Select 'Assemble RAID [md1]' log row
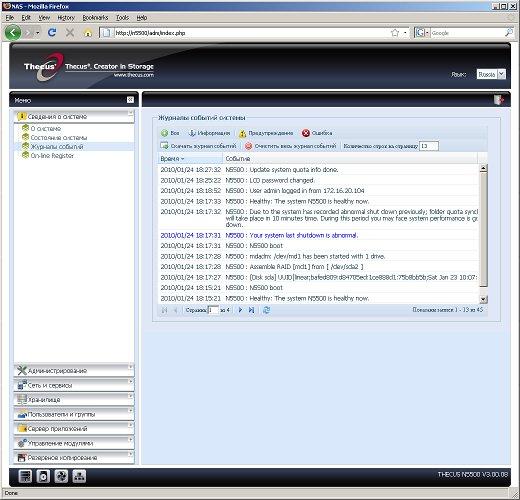 coord(318,267)
